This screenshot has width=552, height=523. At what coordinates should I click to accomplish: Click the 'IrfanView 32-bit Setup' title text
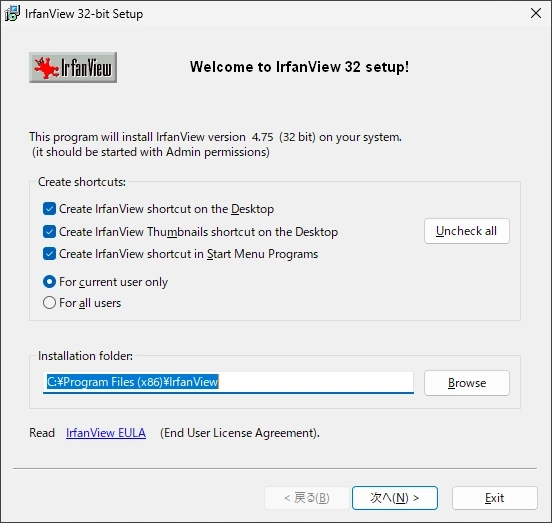point(84,14)
